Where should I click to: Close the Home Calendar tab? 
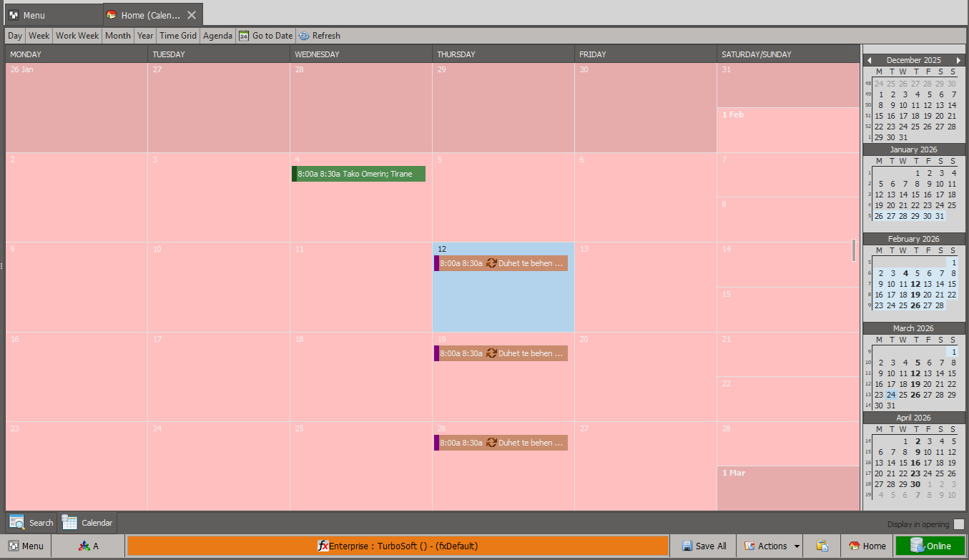192,15
